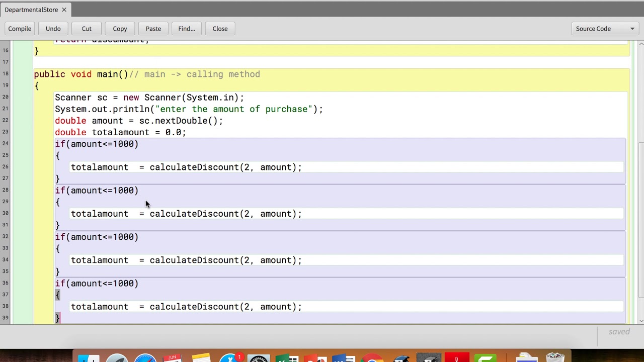Click line number 24 in the margin

(5, 144)
